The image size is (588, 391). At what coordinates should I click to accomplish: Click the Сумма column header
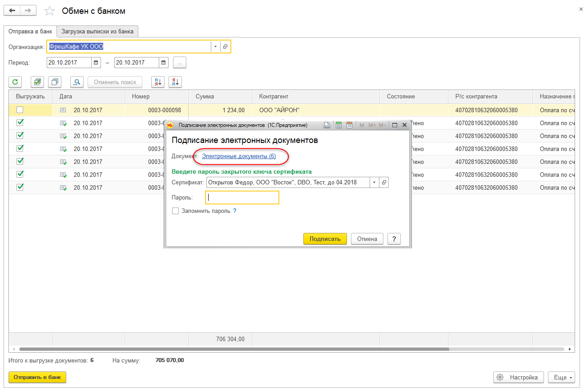point(220,97)
